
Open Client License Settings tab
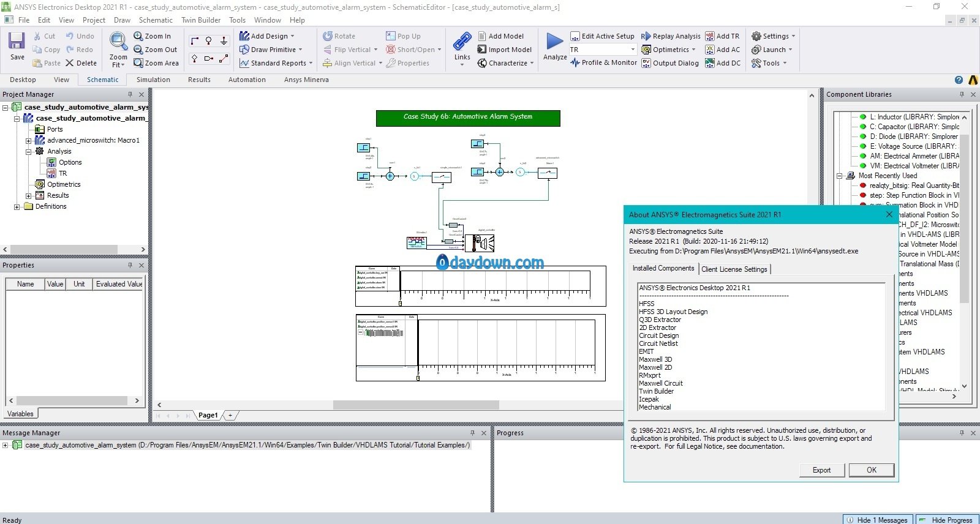click(734, 269)
